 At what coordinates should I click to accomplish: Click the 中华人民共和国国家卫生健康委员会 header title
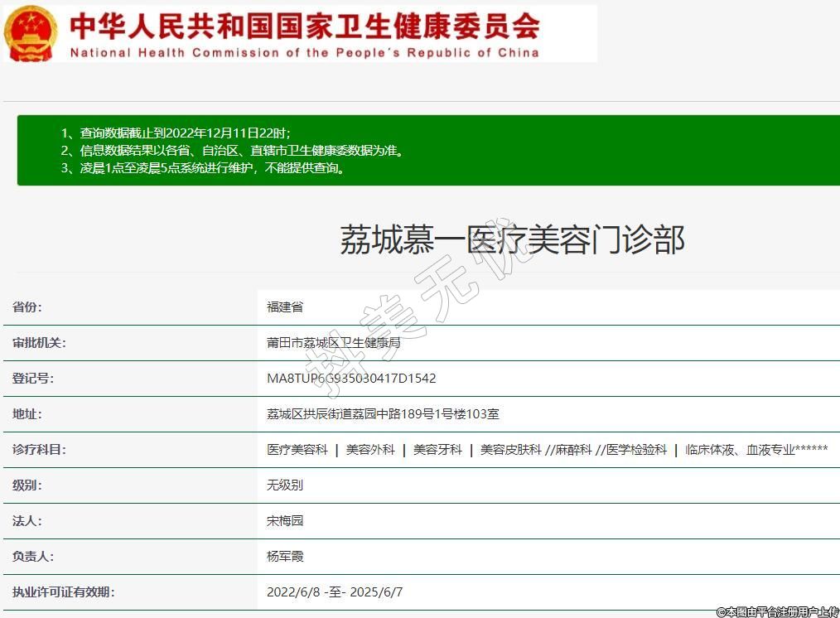304,26
